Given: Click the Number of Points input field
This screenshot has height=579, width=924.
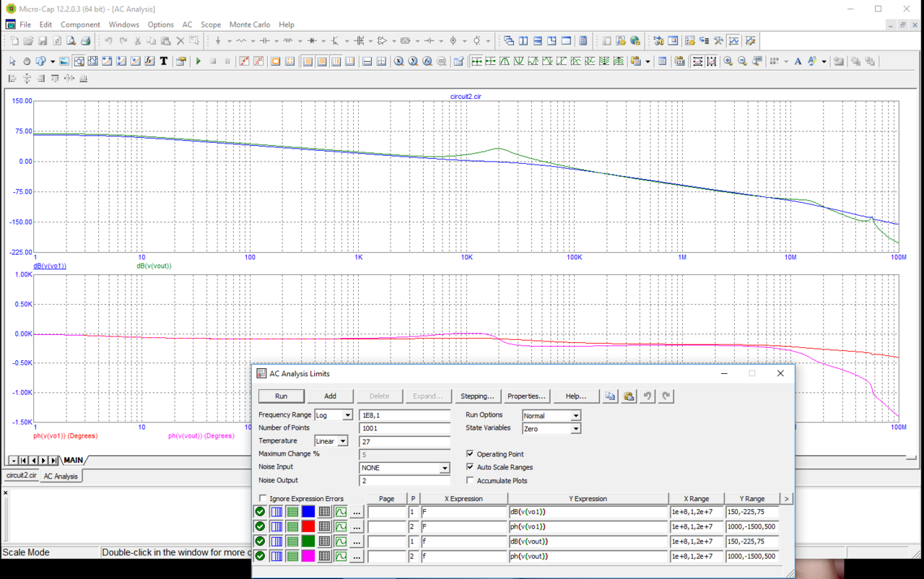Looking at the screenshot, I should 405,428.
